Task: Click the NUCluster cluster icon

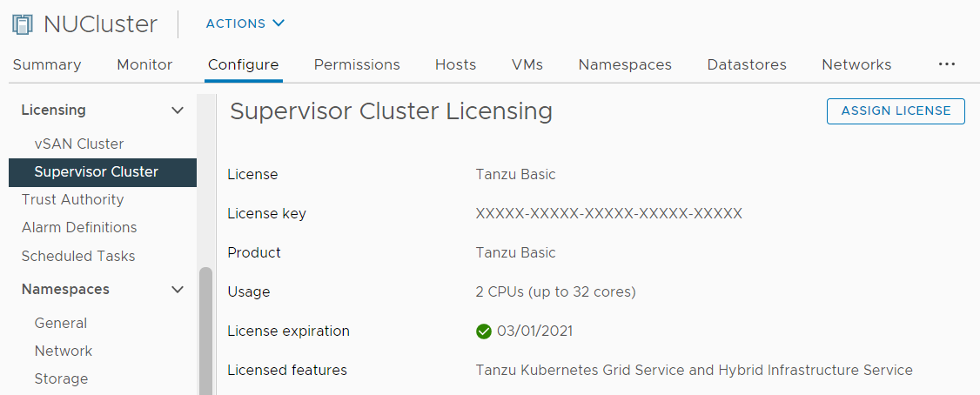Action: (22, 25)
